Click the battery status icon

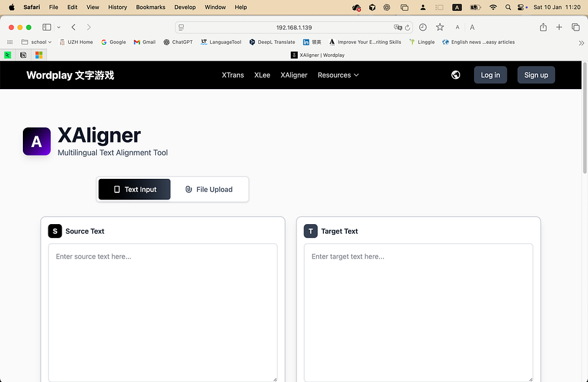(x=475, y=7)
